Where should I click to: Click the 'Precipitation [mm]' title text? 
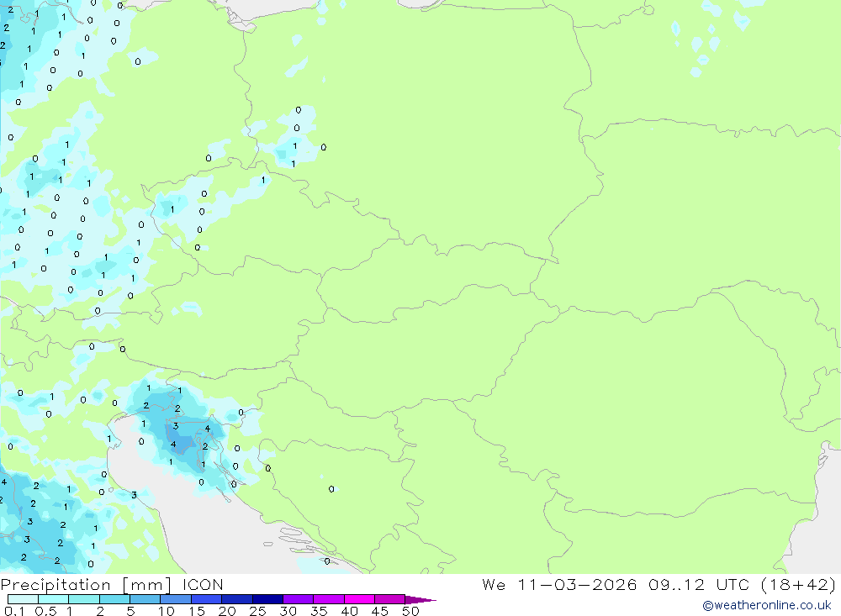pyautogui.click(x=86, y=585)
